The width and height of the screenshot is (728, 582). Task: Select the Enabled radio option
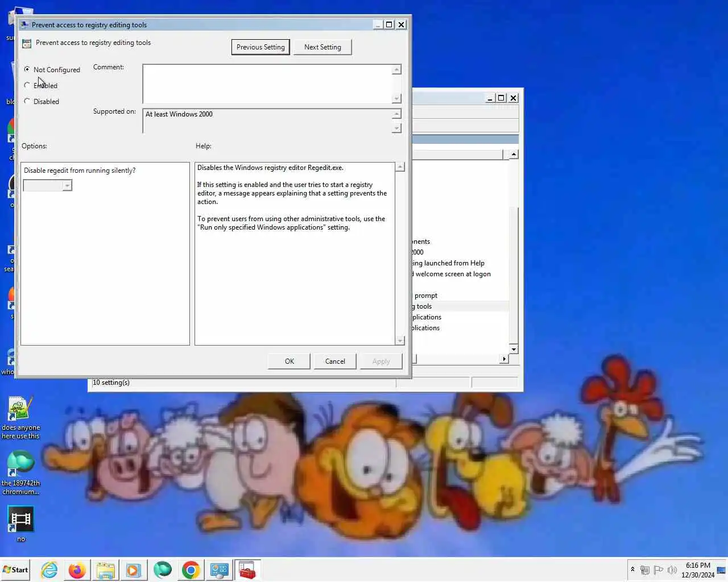point(27,85)
